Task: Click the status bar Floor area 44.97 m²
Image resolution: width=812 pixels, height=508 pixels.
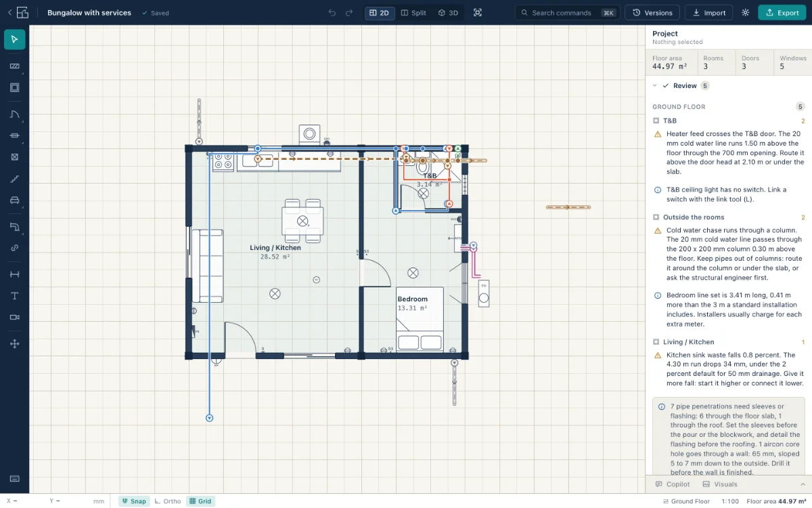Action: pos(777,501)
